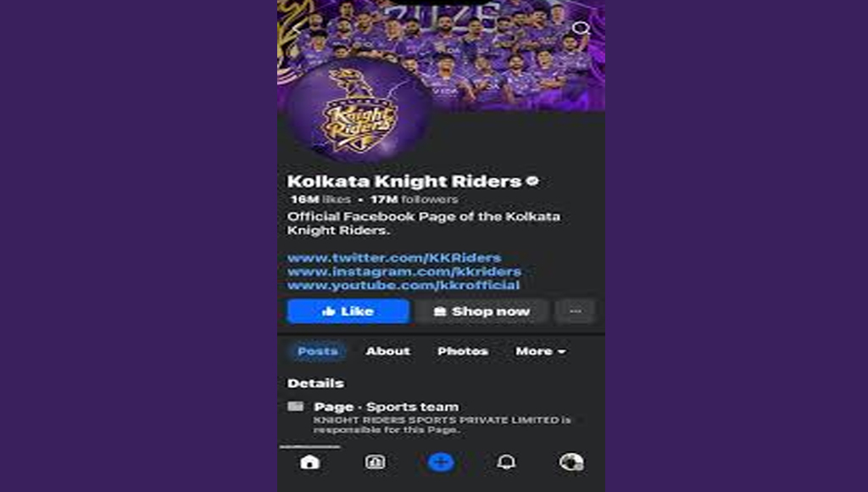Open notifications bell icon
The width and height of the screenshot is (868, 492).
(506, 461)
